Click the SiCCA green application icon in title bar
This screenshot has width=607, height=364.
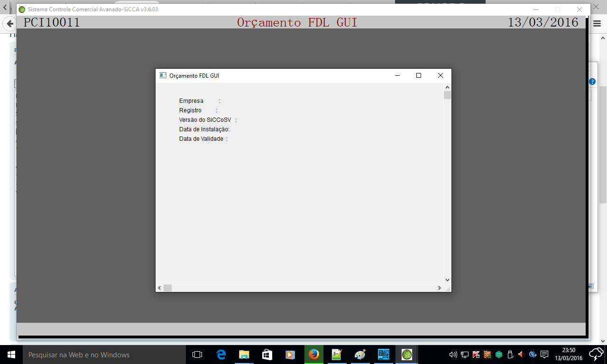pyautogui.click(x=22, y=9)
